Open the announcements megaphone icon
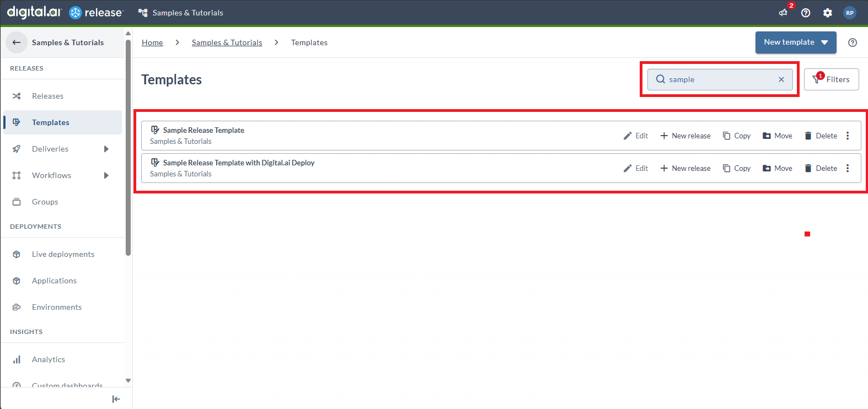The image size is (868, 409). (x=783, y=13)
